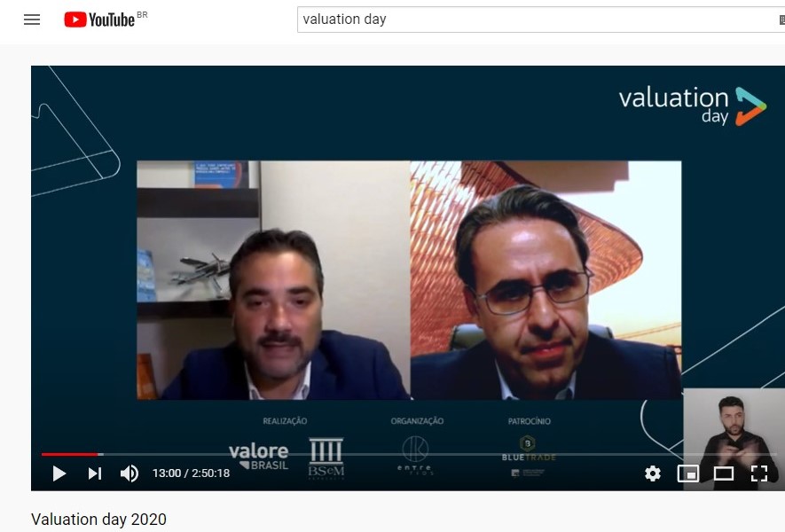Open the YouTube hamburger guide menu

pyautogui.click(x=32, y=20)
